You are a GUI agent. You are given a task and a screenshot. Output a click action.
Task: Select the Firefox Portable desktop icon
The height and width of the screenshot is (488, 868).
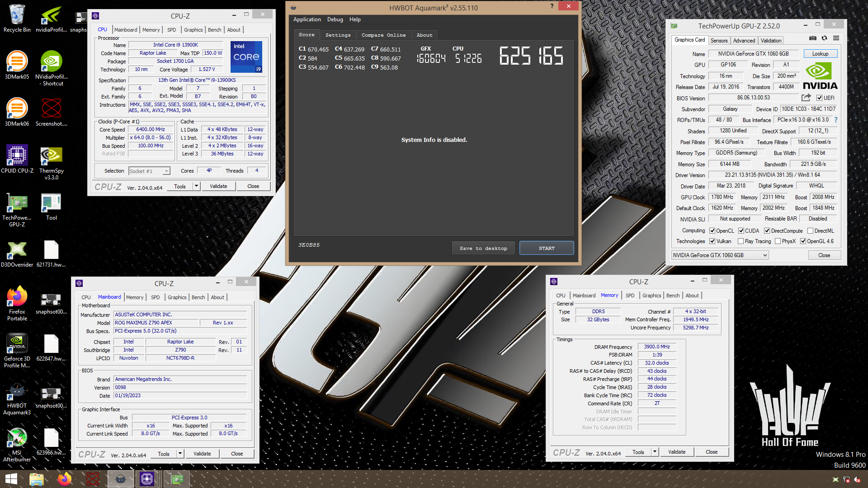[x=17, y=304]
